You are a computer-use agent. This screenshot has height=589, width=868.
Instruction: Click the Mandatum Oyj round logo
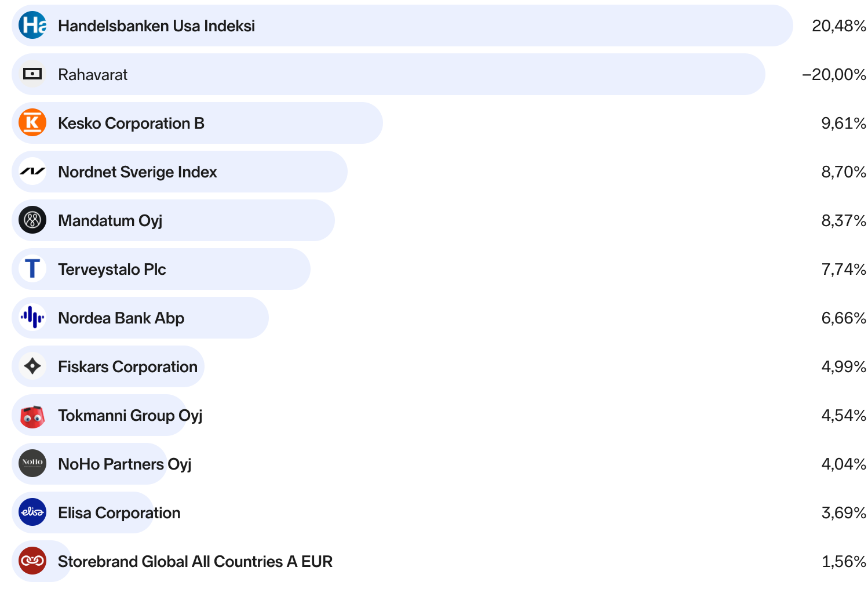pos(32,220)
